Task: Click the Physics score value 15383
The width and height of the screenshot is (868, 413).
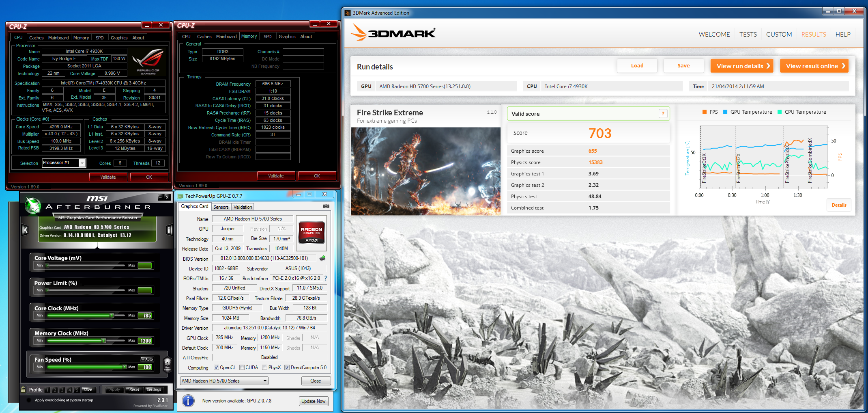Action: [595, 162]
